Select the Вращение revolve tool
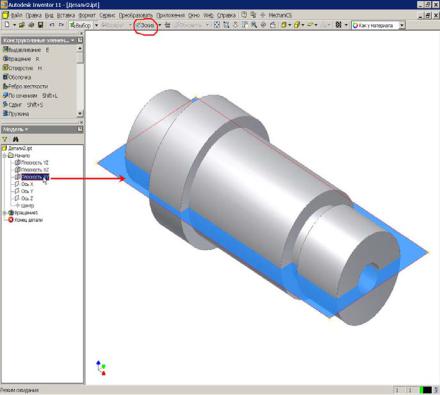440x395 pixels. (x=21, y=59)
